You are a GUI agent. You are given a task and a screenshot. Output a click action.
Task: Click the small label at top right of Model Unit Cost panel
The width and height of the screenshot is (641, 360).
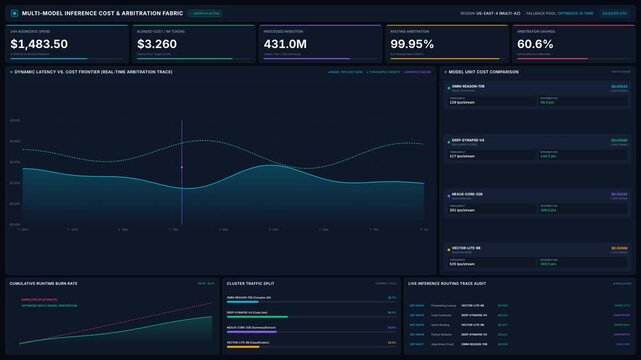(621, 72)
